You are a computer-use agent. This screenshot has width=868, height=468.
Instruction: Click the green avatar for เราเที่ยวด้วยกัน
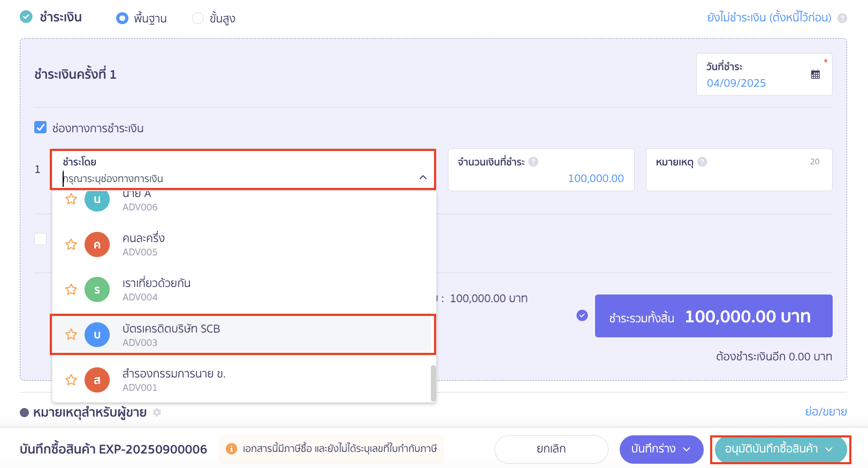click(97, 290)
